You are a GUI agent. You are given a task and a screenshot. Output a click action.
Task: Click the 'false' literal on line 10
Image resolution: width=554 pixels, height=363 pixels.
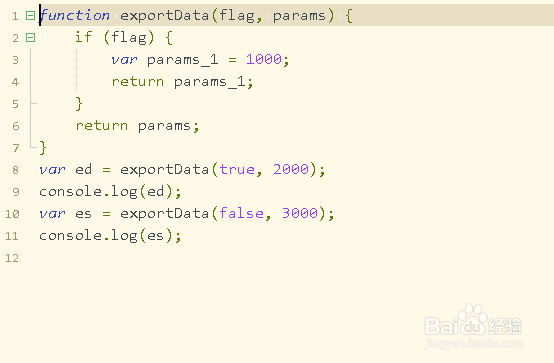click(242, 213)
